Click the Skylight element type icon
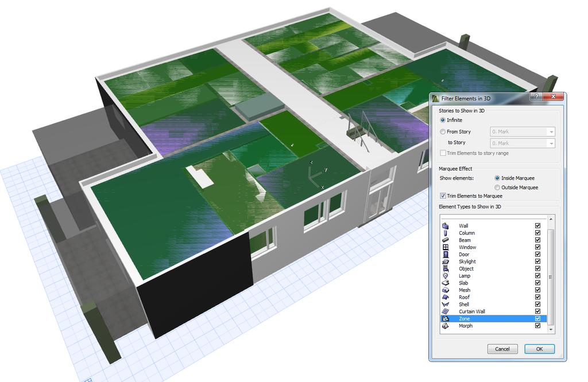The width and height of the screenshot is (588, 382). [446, 262]
